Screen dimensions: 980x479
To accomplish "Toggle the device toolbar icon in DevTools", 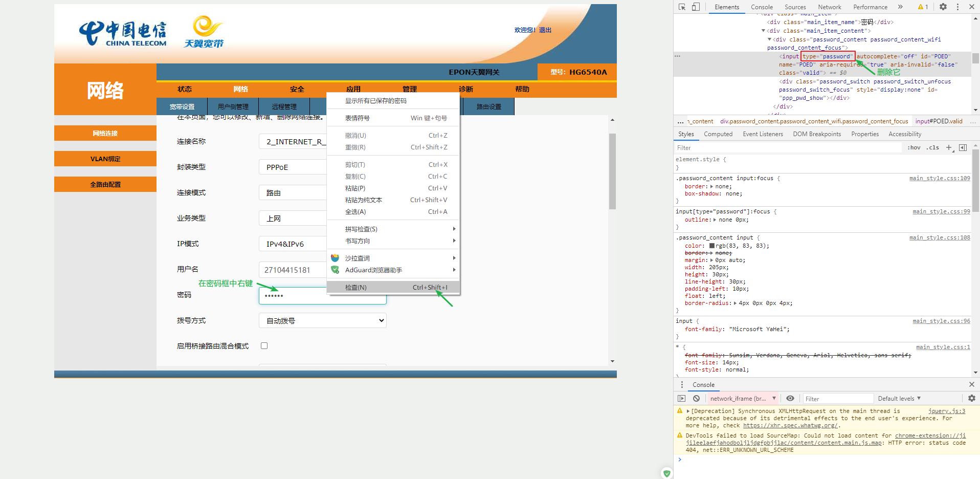I will [696, 7].
